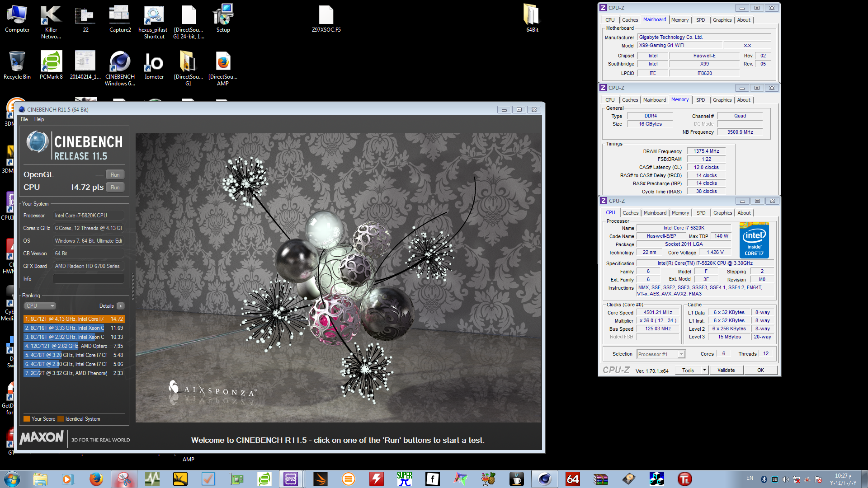The height and width of the screenshot is (488, 868).
Task: Open Windows Explorer from the taskbar
Action: click(40, 479)
